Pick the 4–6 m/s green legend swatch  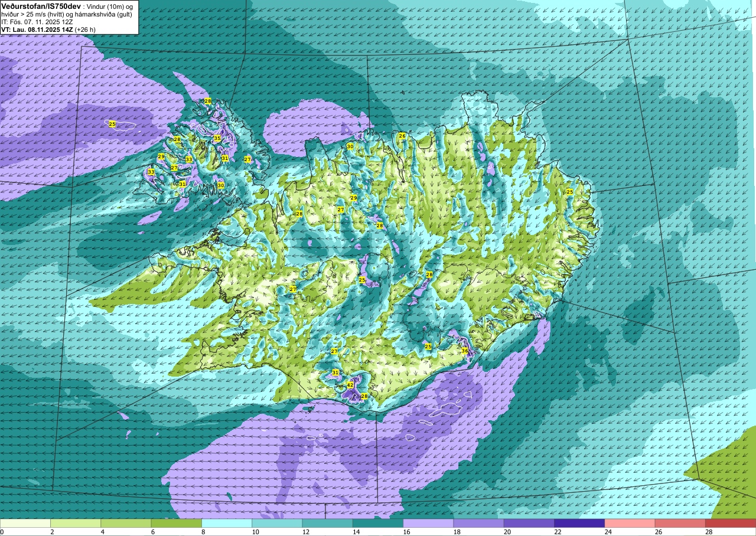pyautogui.click(x=126, y=523)
